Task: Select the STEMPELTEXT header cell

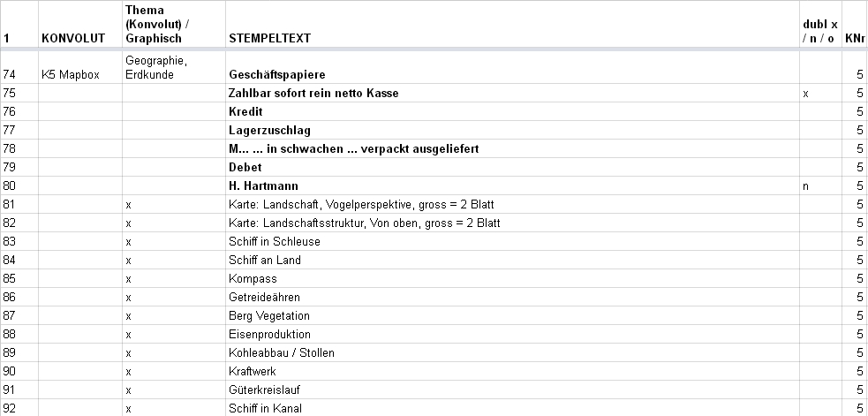Action: coord(512,24)
